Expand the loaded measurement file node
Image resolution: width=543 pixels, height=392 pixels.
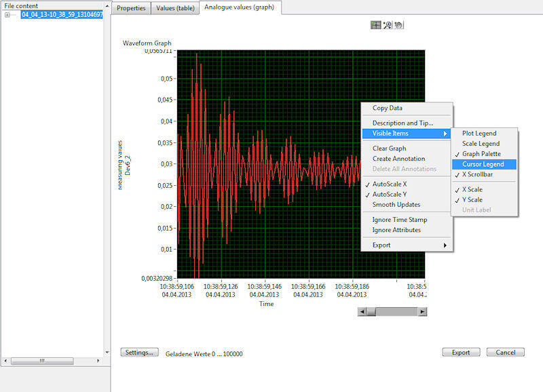pyautogui.click(x=7, y=14)
